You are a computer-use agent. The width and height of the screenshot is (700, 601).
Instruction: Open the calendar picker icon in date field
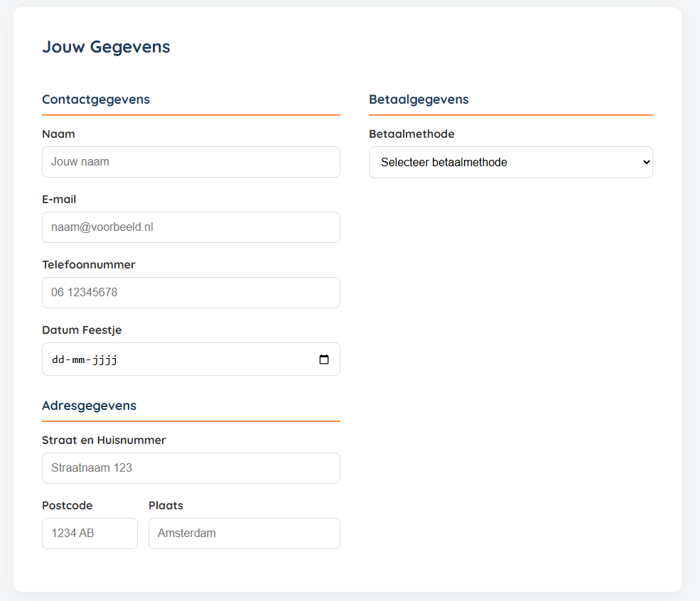pyautogui.click(x=324, y=359)
